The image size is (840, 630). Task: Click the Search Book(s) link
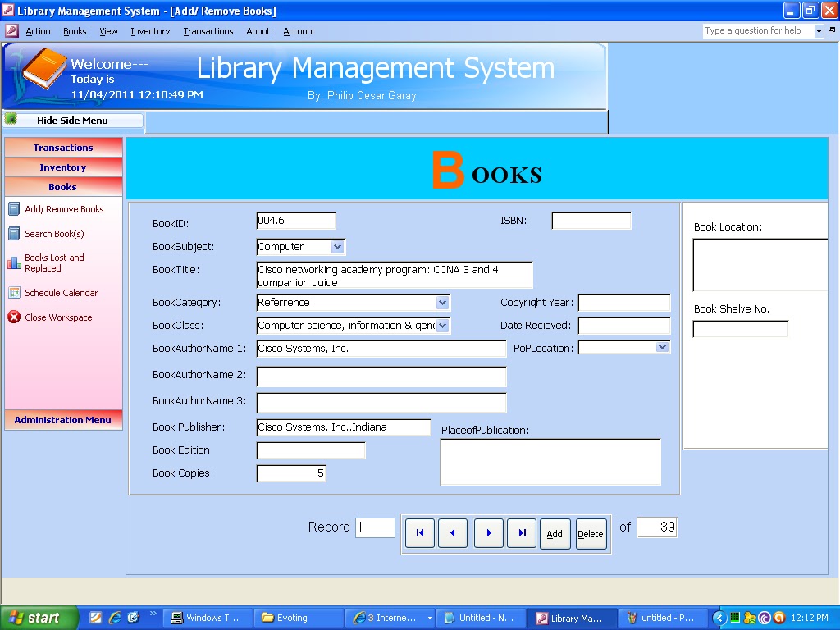(x=54, y=234)
